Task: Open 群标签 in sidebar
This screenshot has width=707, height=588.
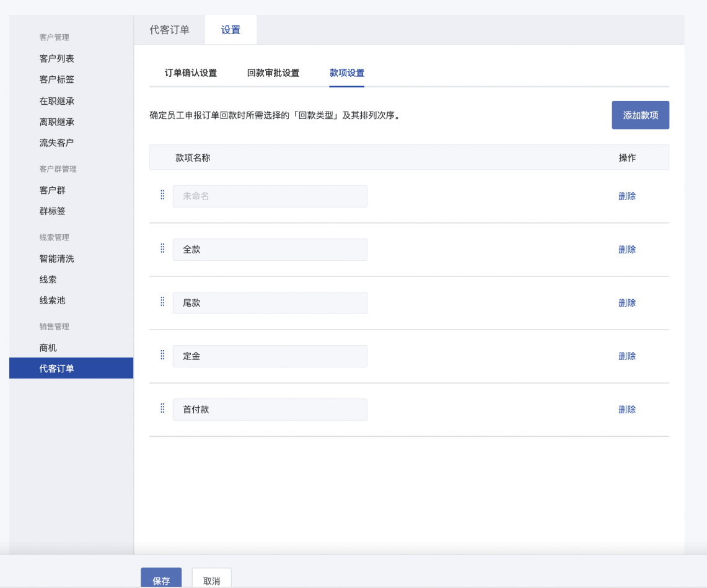Action: [x=52, y=211]
